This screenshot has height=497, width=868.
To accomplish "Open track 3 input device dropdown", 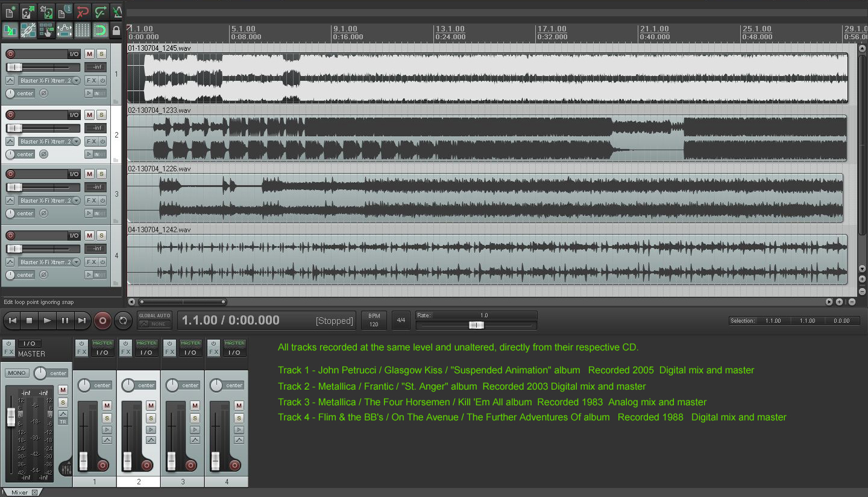I will [49, 200].
